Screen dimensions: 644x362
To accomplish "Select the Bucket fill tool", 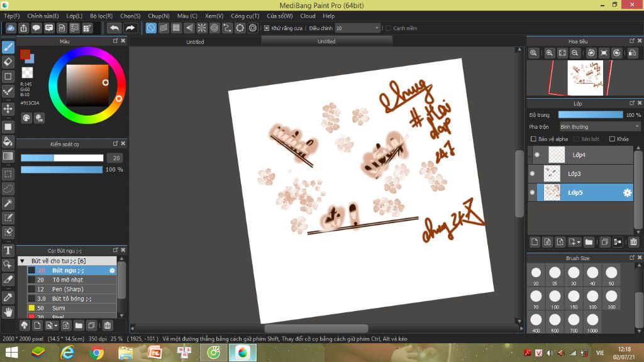I will [8, 141].
